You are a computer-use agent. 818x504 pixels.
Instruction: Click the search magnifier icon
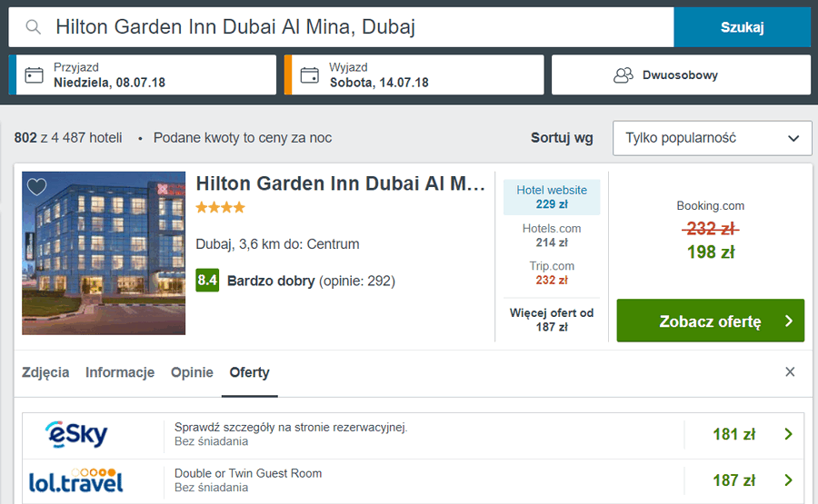pos(33,27)
